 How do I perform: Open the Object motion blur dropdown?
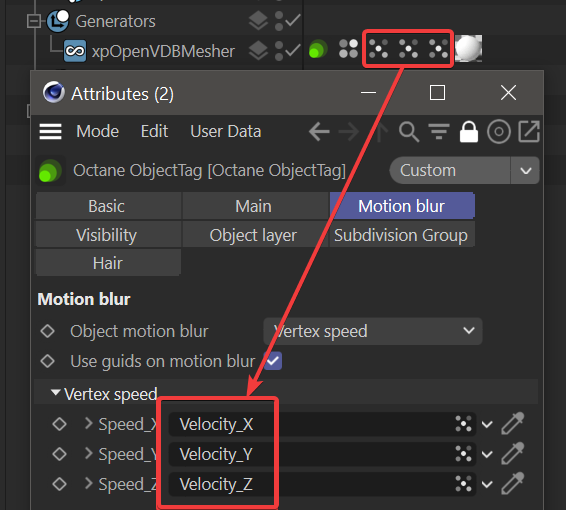(373, 331)
